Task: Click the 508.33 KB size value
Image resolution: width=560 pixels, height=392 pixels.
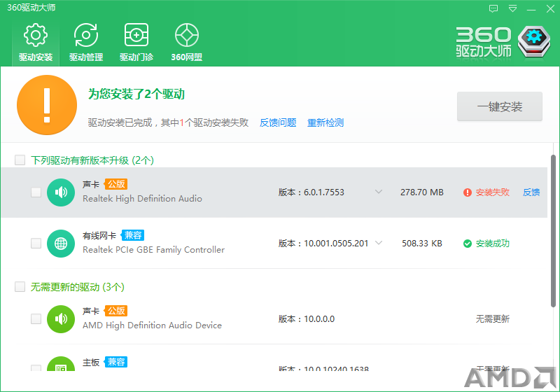Action: point(422,244)
